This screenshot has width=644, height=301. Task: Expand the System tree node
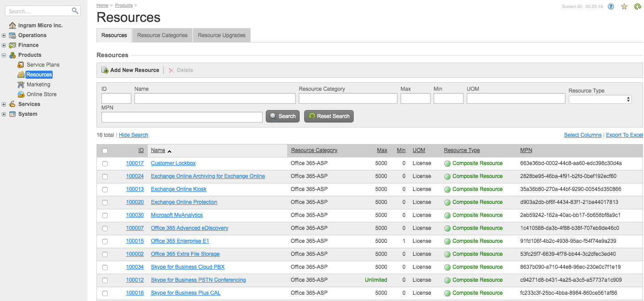point(4,114)
